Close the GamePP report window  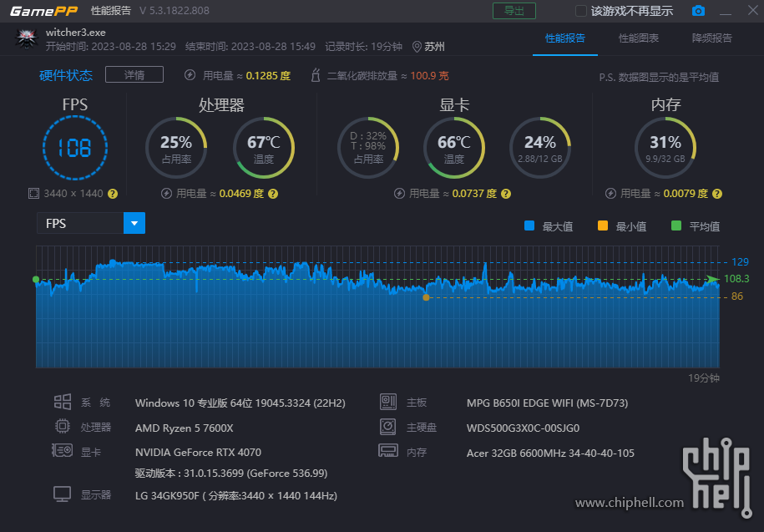[753, 10]
